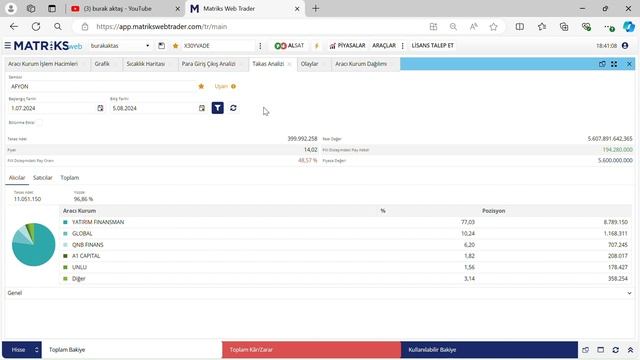Click LİSANS TALEP ET
The image size is (640, 360).
point(432,46)
